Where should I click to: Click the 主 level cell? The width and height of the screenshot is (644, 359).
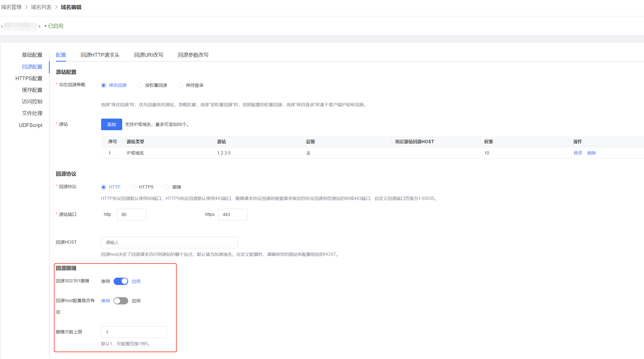pos(308,153)
